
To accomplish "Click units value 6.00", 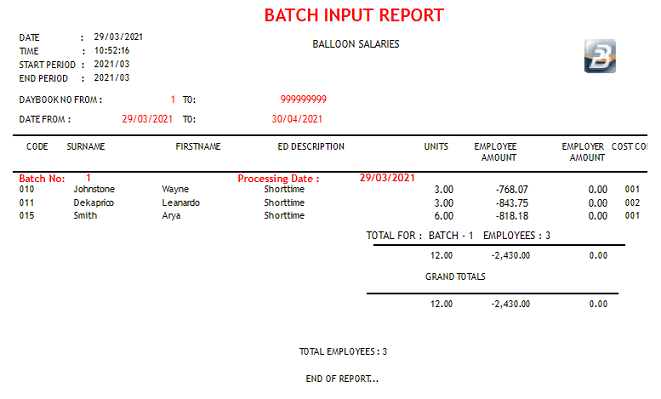I will tap(444, 216).
